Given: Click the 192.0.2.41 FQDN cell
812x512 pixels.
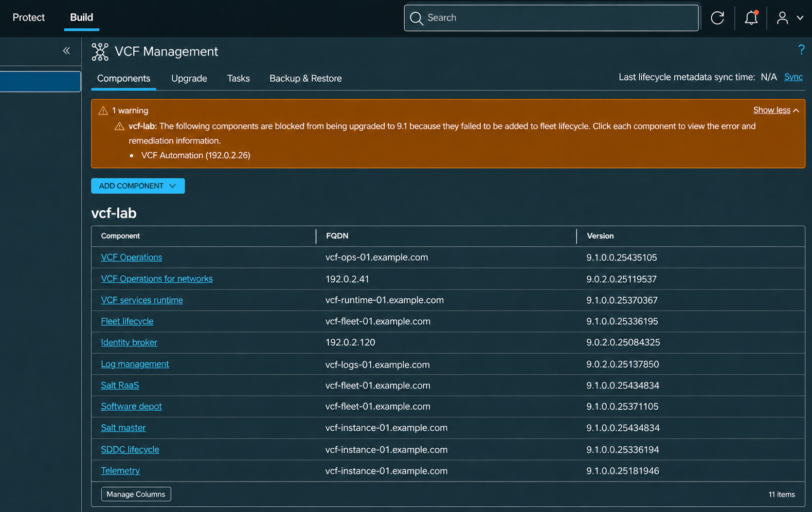Looking at the screenshot, I should (x=347, y=279).
